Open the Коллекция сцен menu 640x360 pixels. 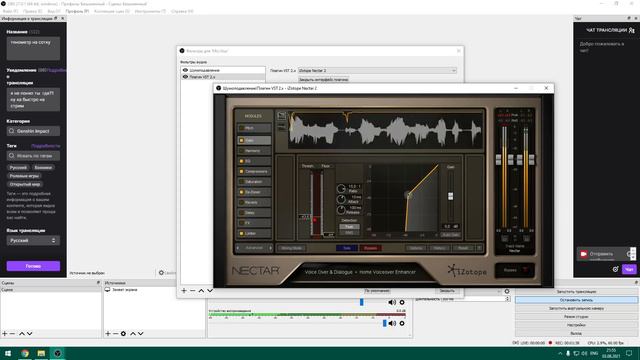pyautogui.click(x=112, y=11)
